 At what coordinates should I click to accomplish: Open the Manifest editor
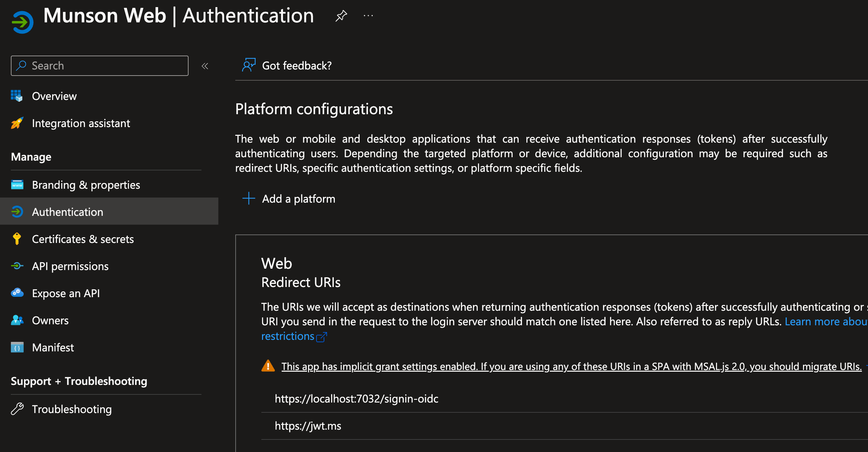click(53, 348)
